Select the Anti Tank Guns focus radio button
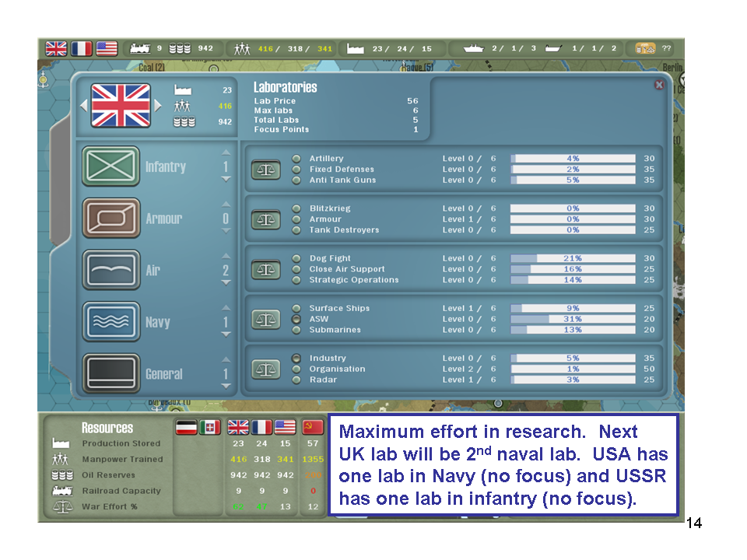The height and width of the screenshot is (560, 747). click(x=296, y=180)
